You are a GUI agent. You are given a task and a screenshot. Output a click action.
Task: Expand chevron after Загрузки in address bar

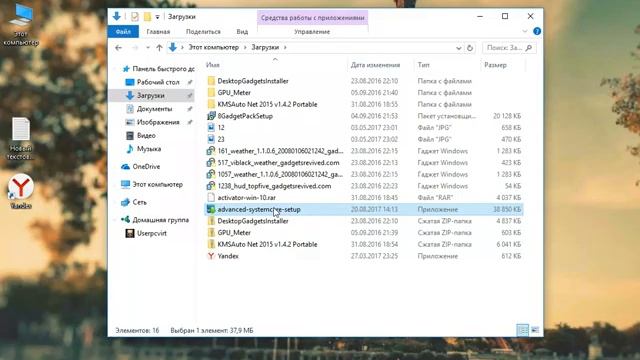285,47
